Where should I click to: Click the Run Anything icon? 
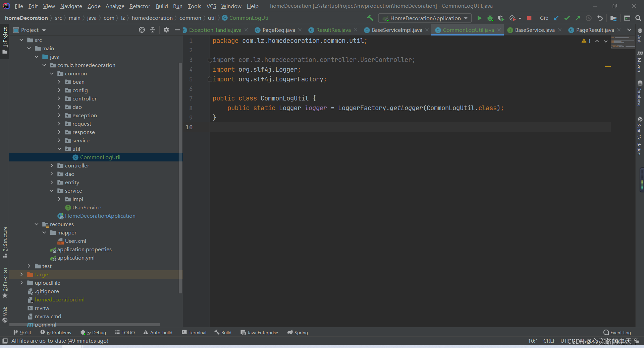(x=627, y=18)
